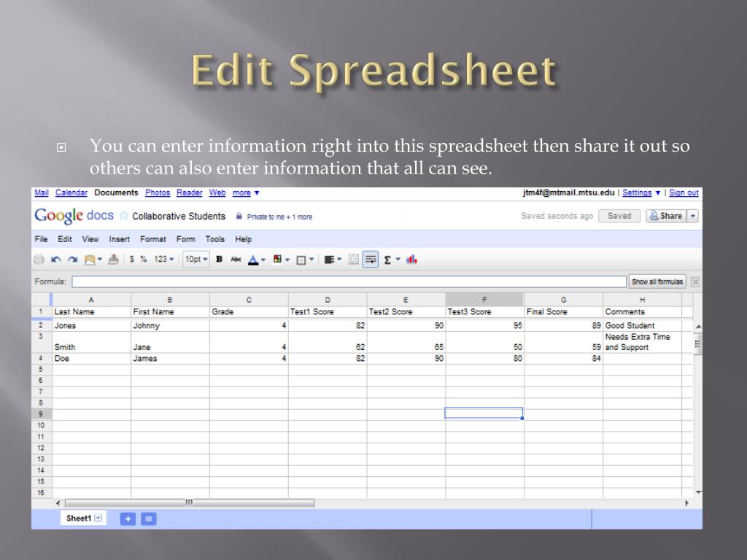Format as currency with dollar icon

click(131, 259)
